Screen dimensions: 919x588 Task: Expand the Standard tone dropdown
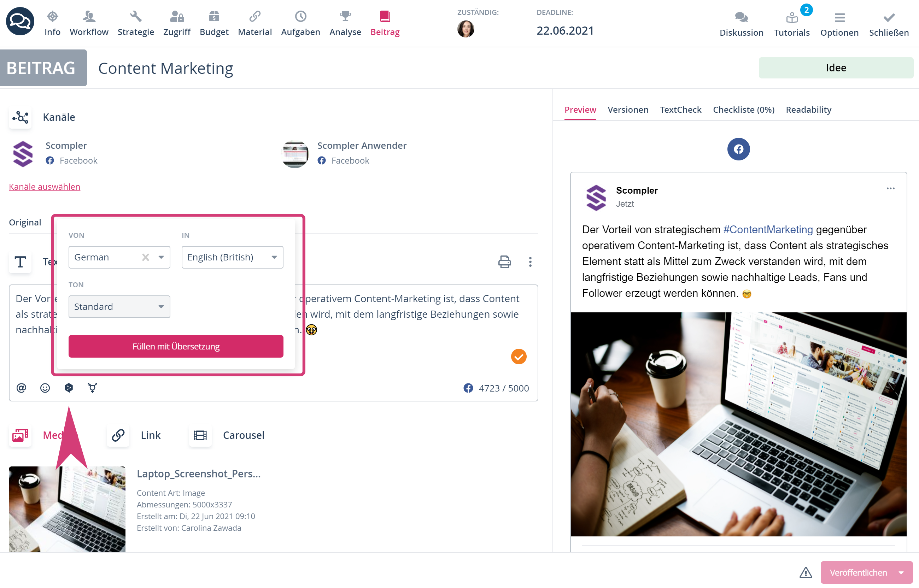(x=119, y=307)
